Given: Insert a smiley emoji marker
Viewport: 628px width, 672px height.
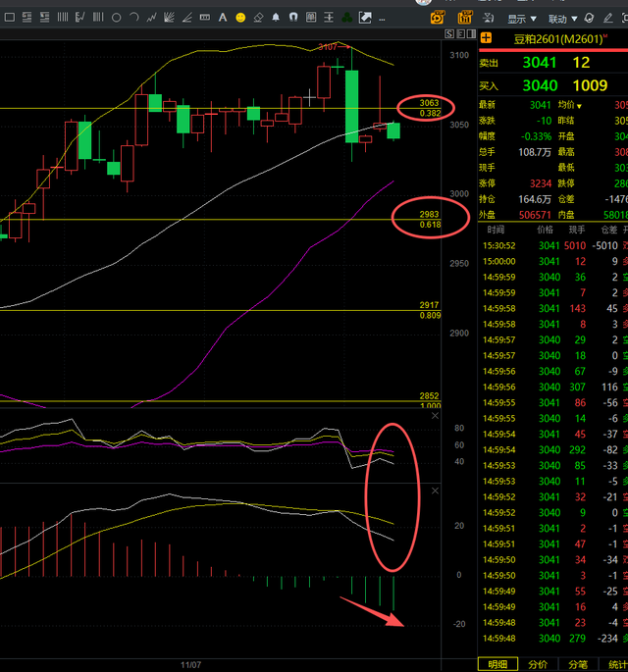Looking at the screenshot, I should coord(240,18).
